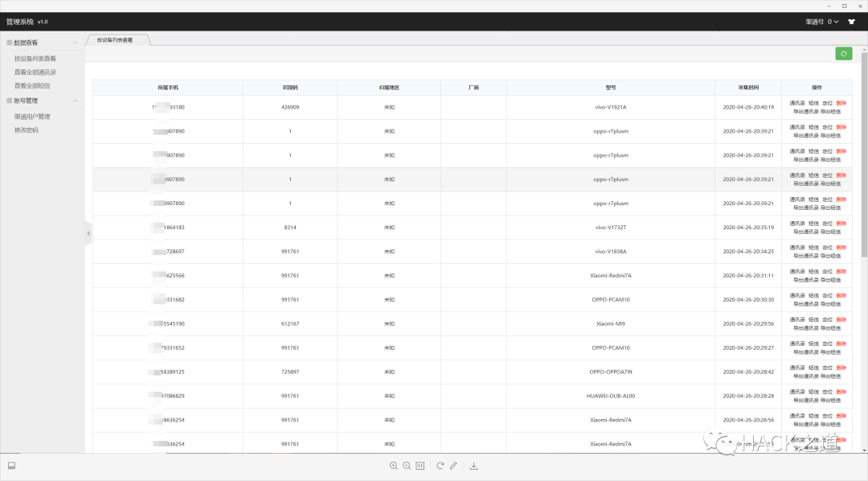This screenshot has width=868, height=481.
Task: Click the 1:1 actual size icon
Action: [420, 466]
